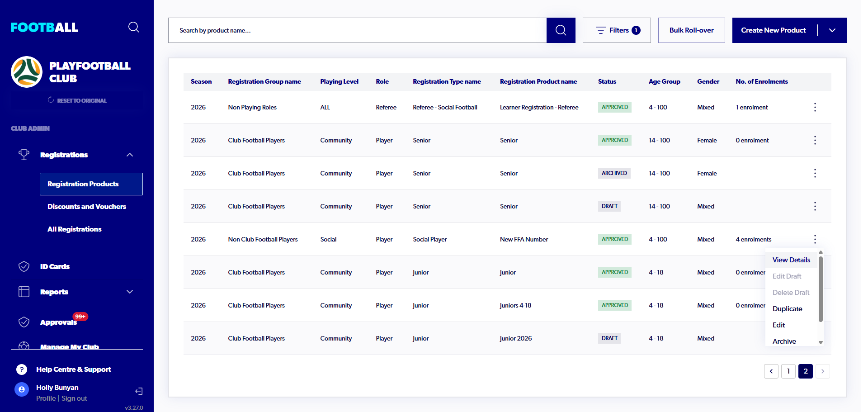Open actions menu for New FFA Number row
868x412 pixels.
tap(815, 239)
